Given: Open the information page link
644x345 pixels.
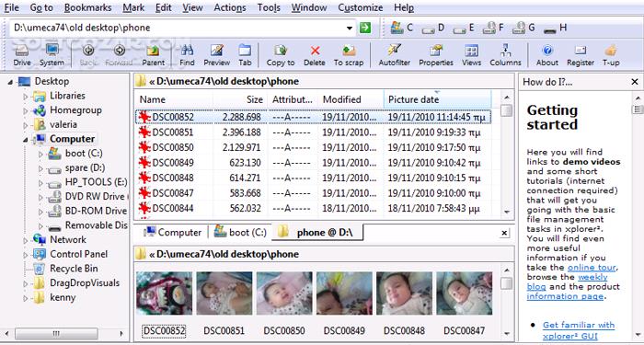Looking at the screenshot, I should click(x=565, y=296).
